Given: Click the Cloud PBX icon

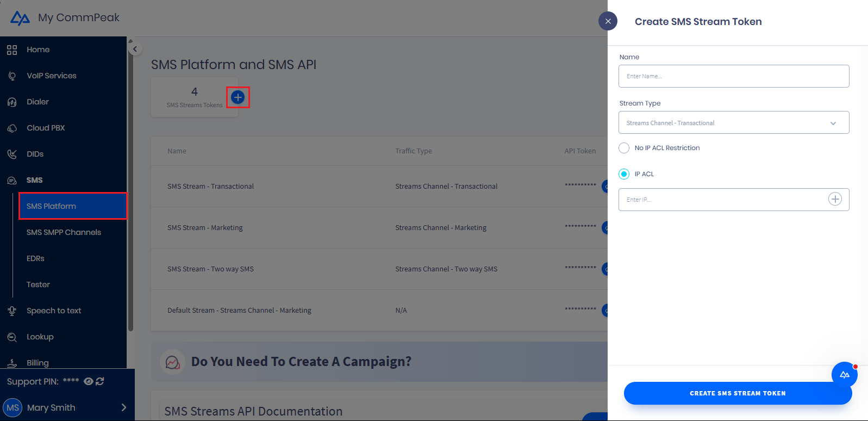Looking at the screenshot, I should tap(12, 128).
